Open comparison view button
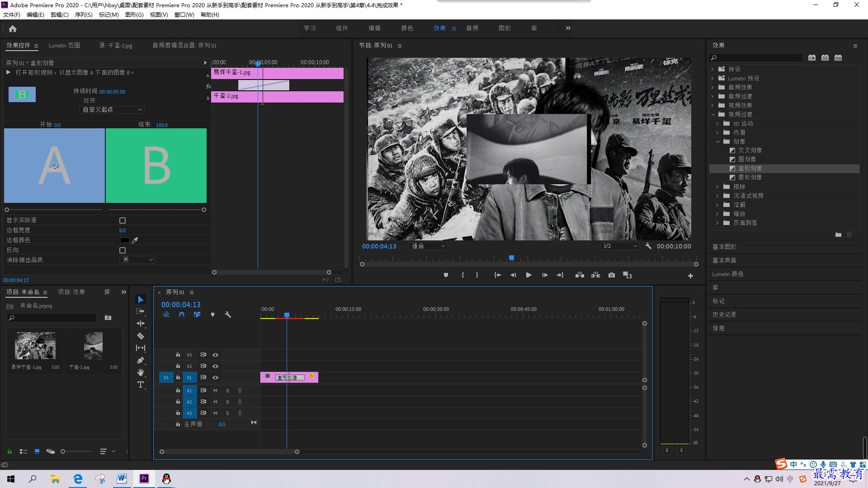Image resolution: width=868 pixels, height=488 pixels. (x=627, y=275)
